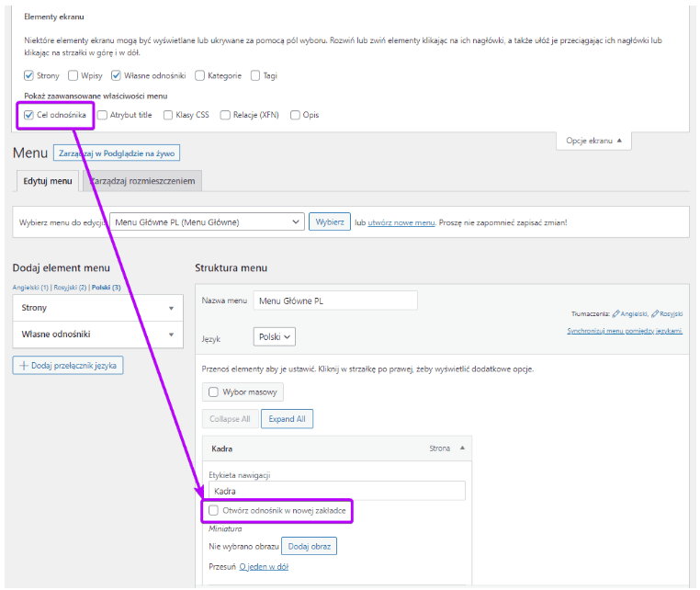The width and height of the screenshot is (700, 590).
Task: Select the Edytuj menu tab
Action: [x=47, y=181]
